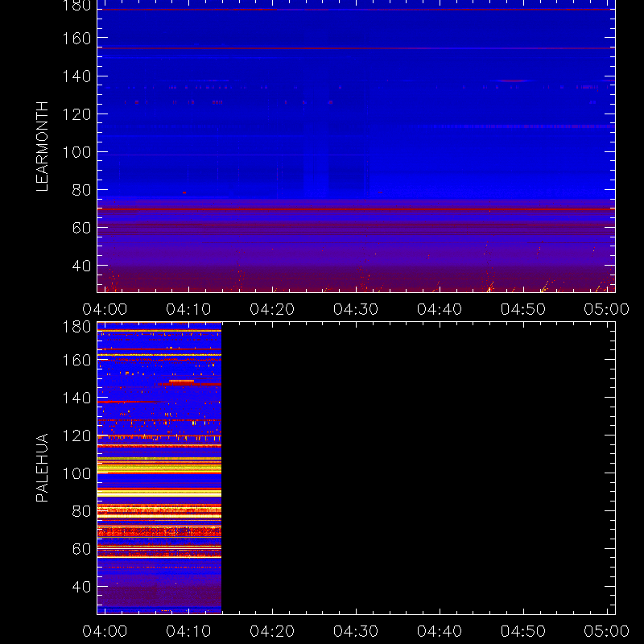Select the 160 tick label on Learmonth axis
This screenshot has height=644, width=644.
tap(76, 39)
